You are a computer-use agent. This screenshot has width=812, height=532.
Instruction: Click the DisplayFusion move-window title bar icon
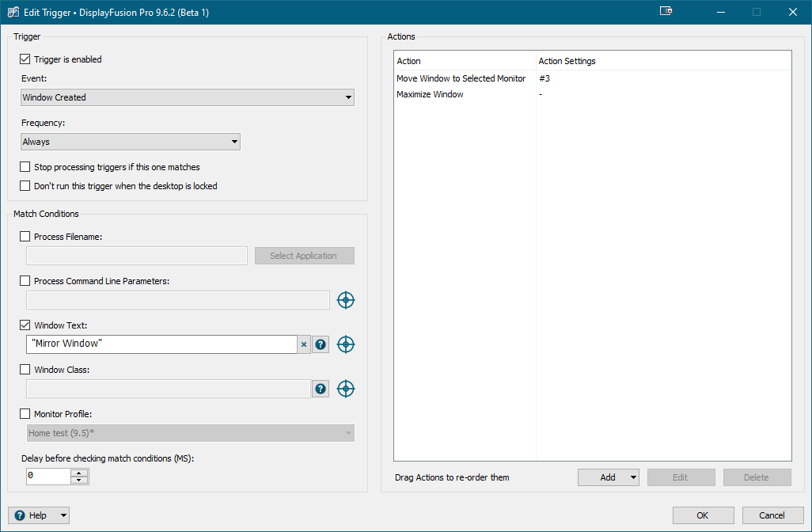[666, 12]
